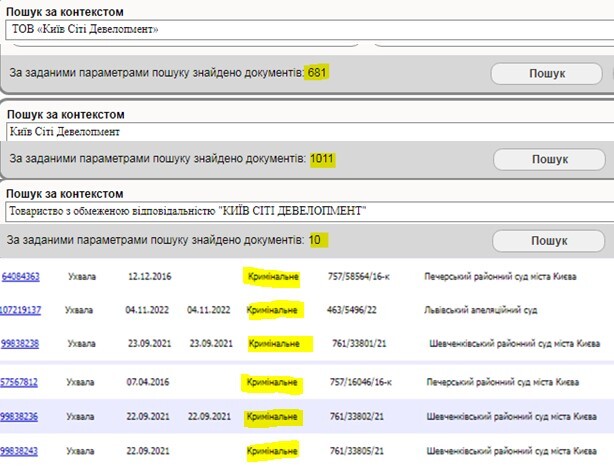Screen dimensions: 614x467
Task: Select the highlighted 681 documents count
Action: point(317,73)
